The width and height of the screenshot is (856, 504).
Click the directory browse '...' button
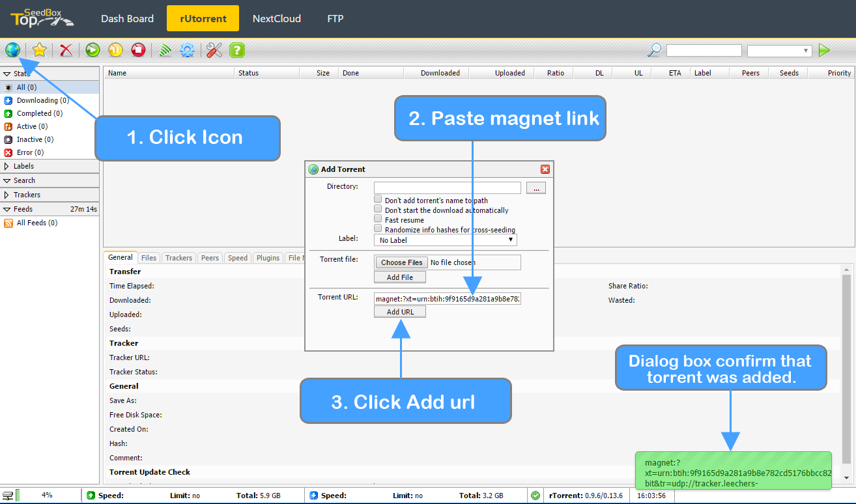click(x=536, y=188)
